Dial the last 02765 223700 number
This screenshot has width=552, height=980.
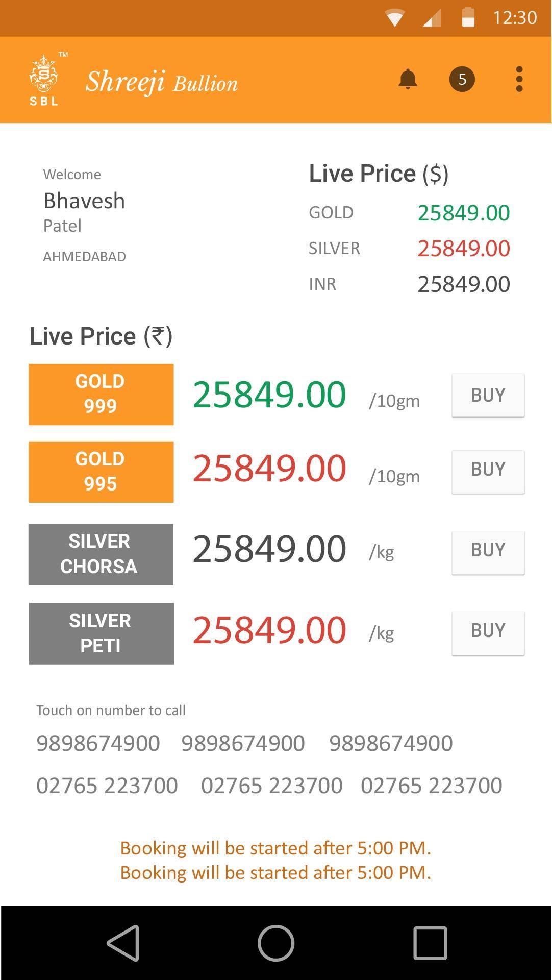point(431,786)
